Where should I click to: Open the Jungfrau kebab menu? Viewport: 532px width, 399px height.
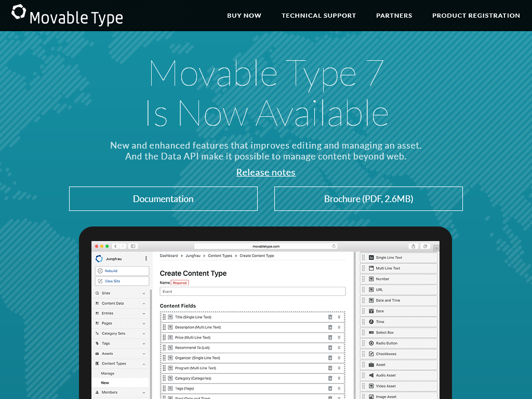pyautogui.click(x=146, y=258)
